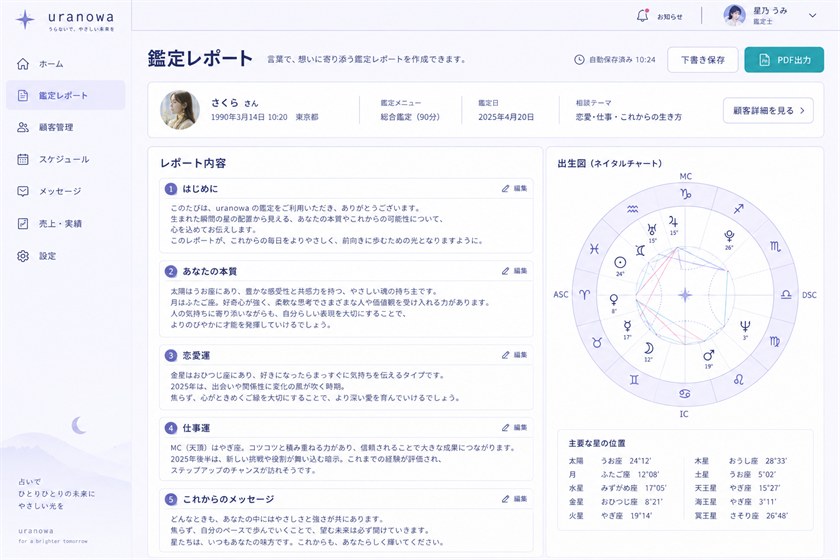Select 鑑定レポート in sidebar menu
The width and height of the screenshot is (840, 560).
[66, 95]
